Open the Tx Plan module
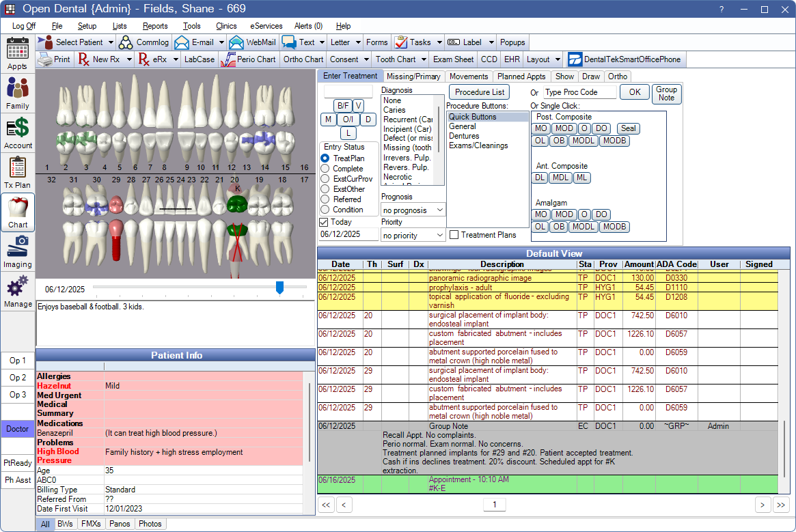 point(18,172)
